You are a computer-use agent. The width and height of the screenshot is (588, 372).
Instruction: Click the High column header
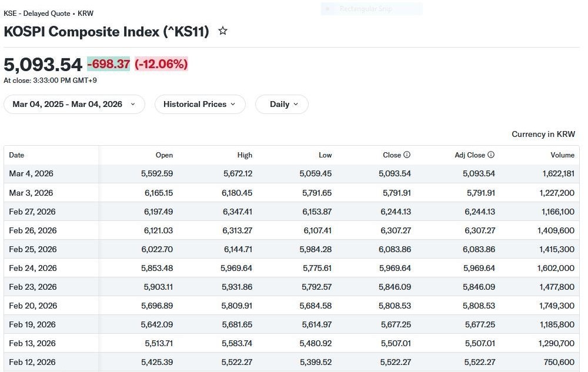click(245, 155)
